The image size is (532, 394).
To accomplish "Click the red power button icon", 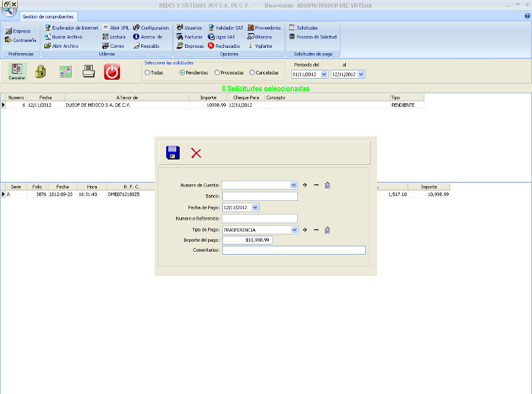I will tap(112, 71).
